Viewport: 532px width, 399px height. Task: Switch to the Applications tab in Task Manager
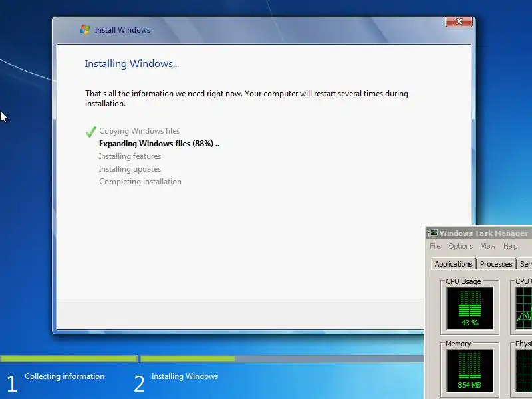point(454,264)
